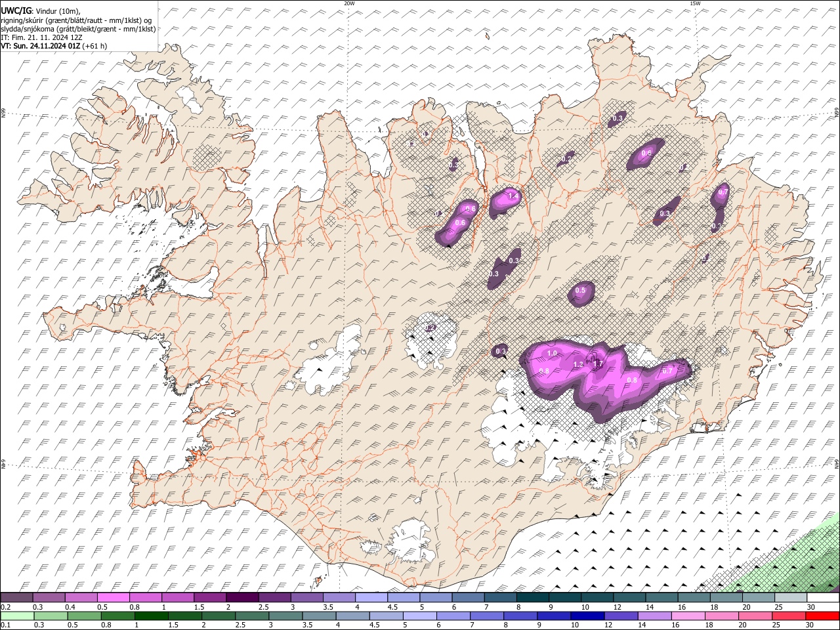The image size is (840, 630).
Task: Click the 0.1 label under the bottom scale
Action: pyautogui.click(x=5, y=625)
